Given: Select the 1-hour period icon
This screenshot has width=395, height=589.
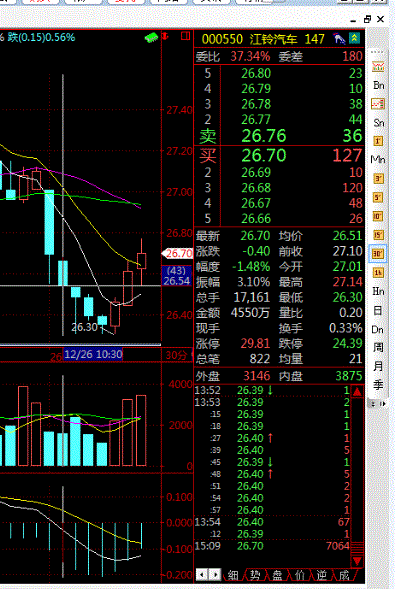Looking at the screenshot, I should [x=378, y=272].
